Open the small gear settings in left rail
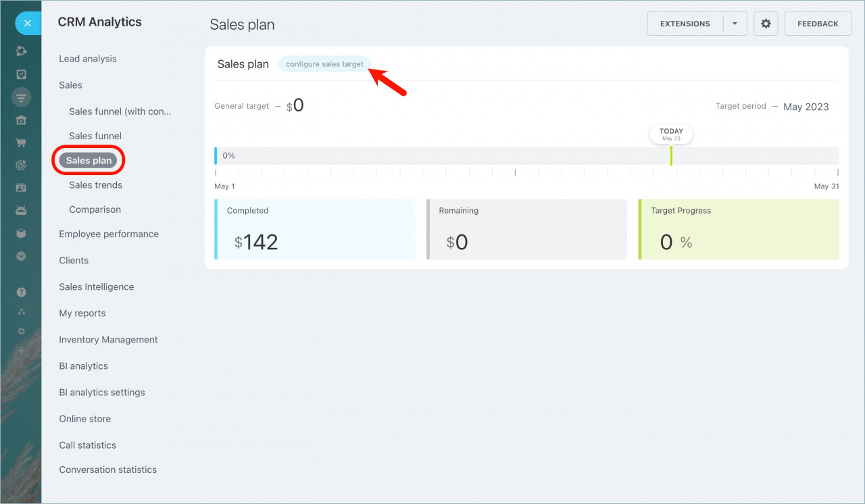 tap(21, 331)
